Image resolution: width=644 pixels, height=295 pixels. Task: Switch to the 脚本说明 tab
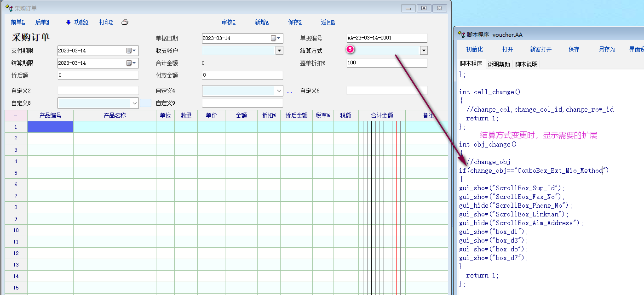pyautogui.click(x=526, y=64)
